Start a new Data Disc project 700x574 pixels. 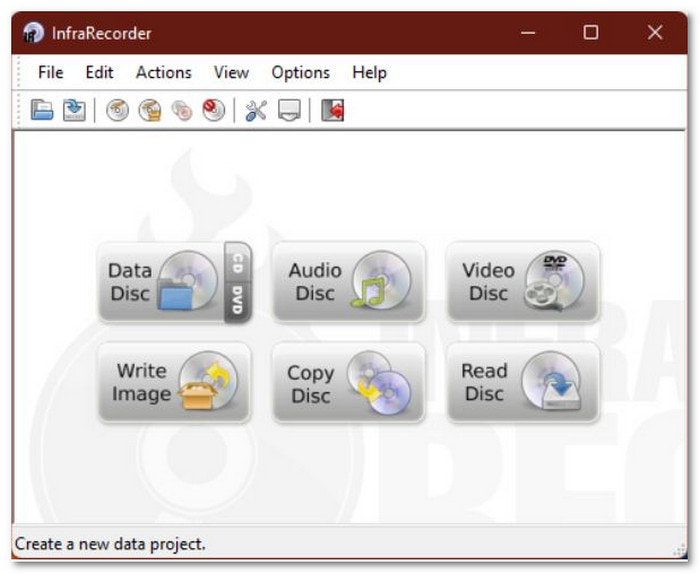coord(161,282)
